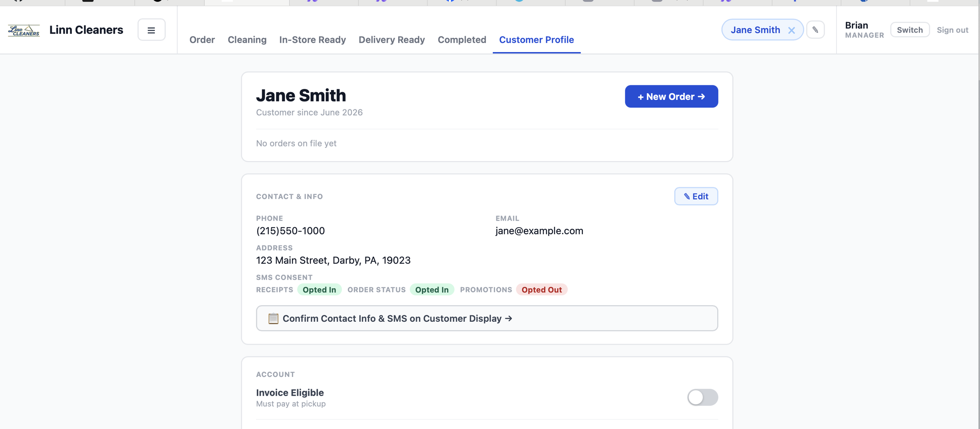Screen dimensions: 980x429
Task: Click the Sign out link
Action: [953, 30]
